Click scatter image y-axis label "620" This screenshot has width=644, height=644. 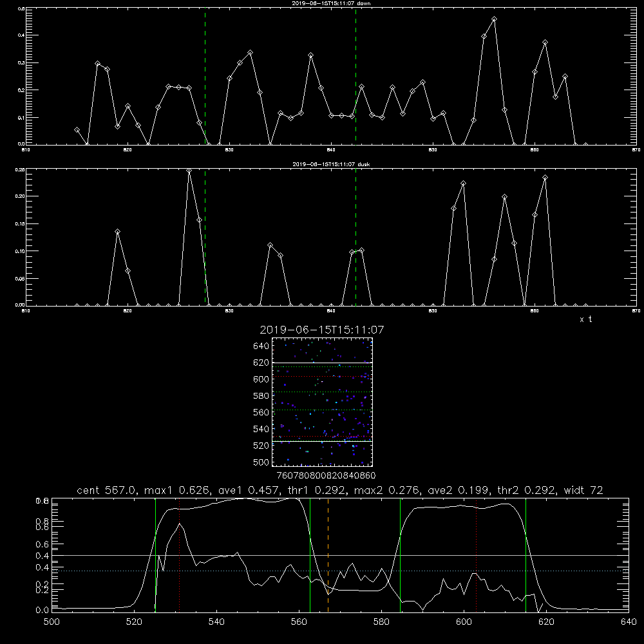[x=261, y=363]
